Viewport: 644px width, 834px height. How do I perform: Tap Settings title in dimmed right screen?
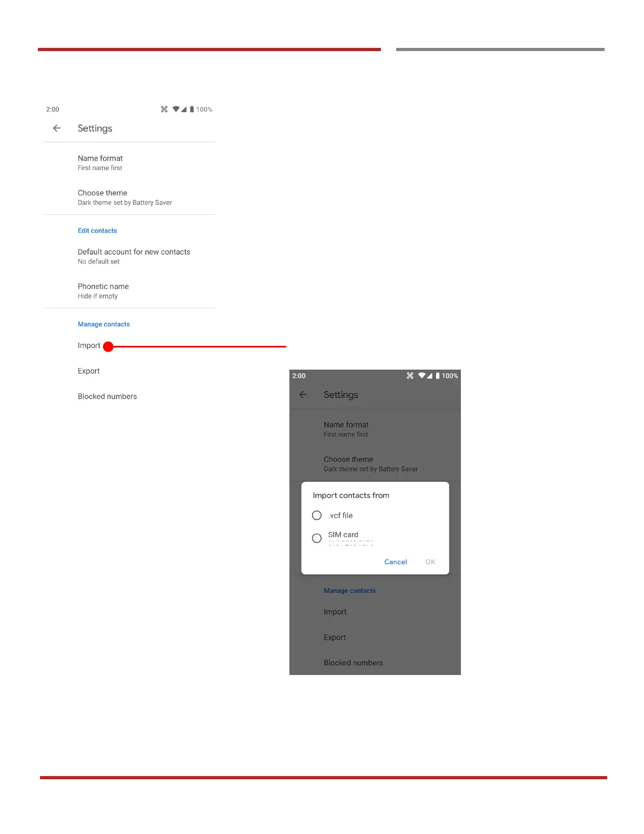(x=341, y=395)
